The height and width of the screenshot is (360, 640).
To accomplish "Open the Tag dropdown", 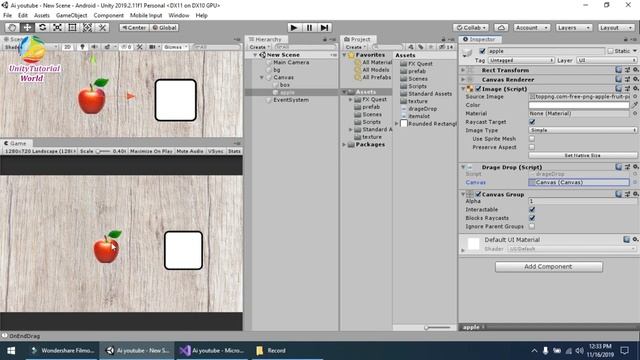I will tap(521, 60).
